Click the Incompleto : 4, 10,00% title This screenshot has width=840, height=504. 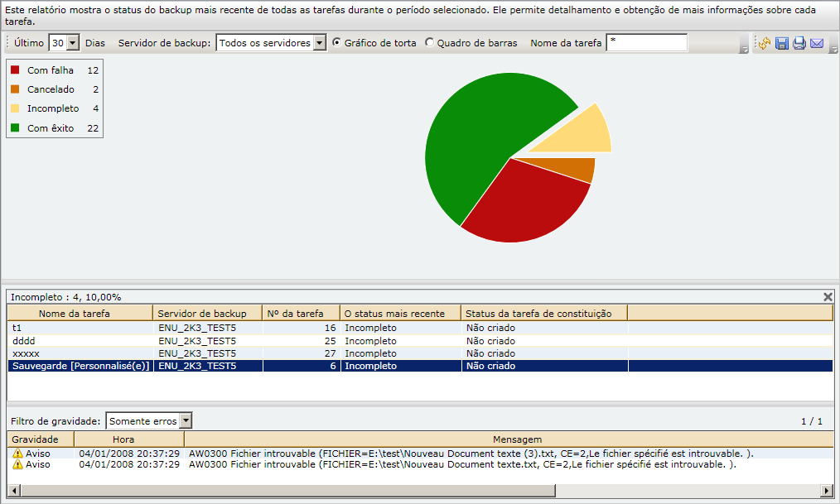point(66,297)
